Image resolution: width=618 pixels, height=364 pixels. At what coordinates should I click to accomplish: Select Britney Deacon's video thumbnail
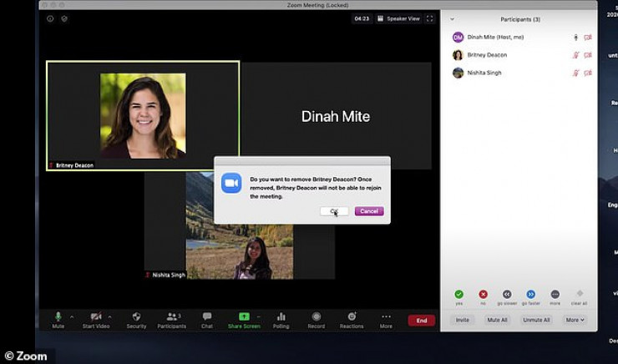click(x=143, y=115)
